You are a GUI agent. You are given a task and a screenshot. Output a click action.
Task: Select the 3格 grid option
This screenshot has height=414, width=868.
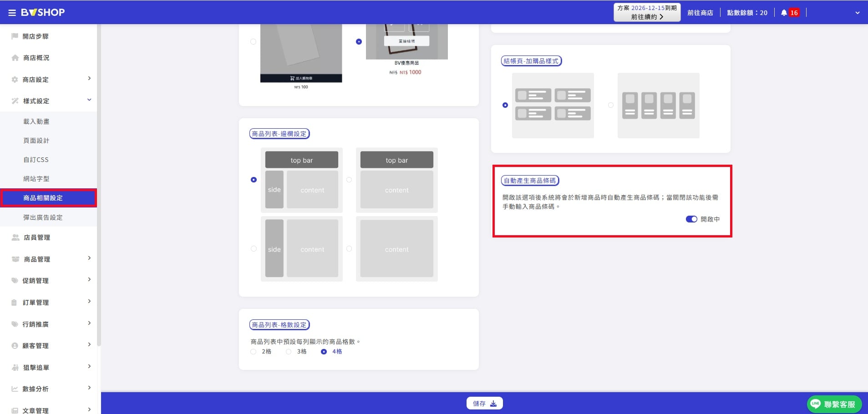click(289, 351)
